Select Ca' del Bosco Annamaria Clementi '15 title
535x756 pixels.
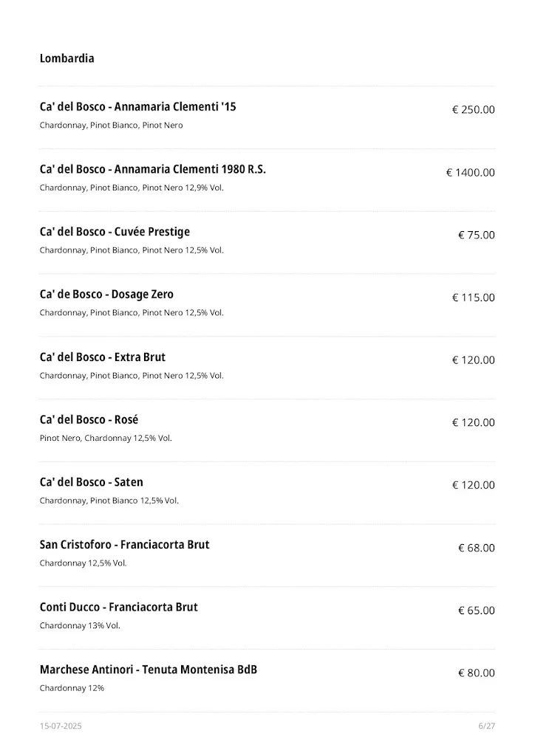137,107
